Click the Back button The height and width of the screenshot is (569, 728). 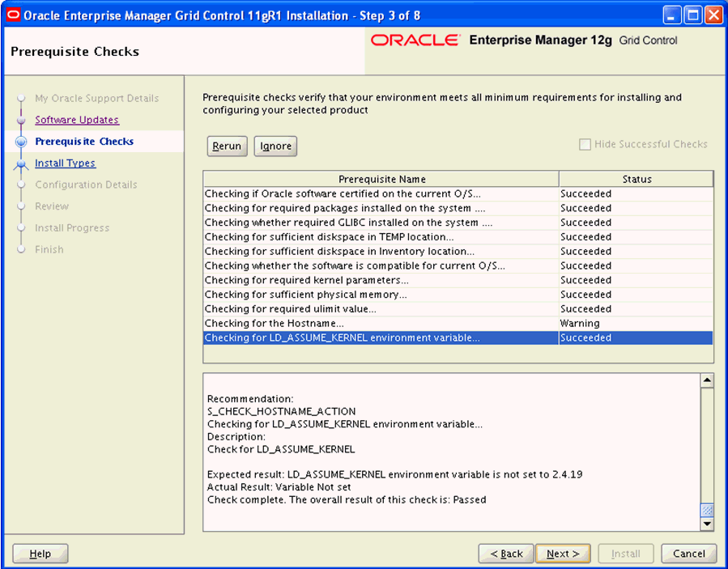click(x=506, y=554)
